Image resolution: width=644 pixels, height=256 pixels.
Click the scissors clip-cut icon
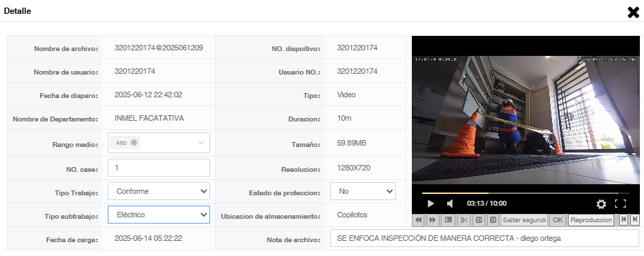464,220
